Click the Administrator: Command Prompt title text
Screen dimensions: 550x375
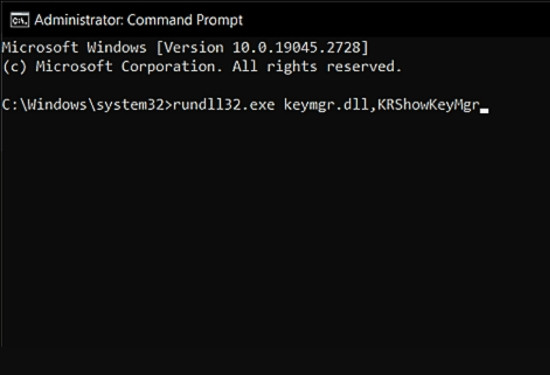click(x=139, y=20)
